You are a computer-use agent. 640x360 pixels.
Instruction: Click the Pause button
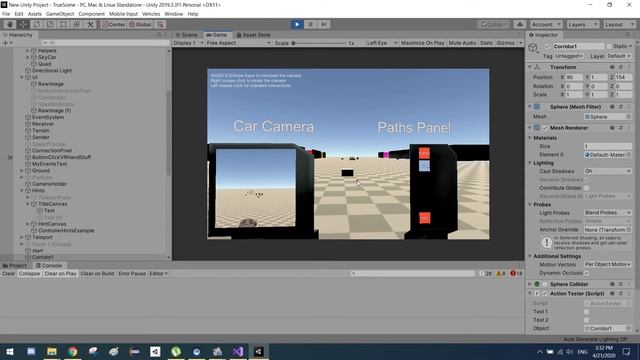coord(311,24)
